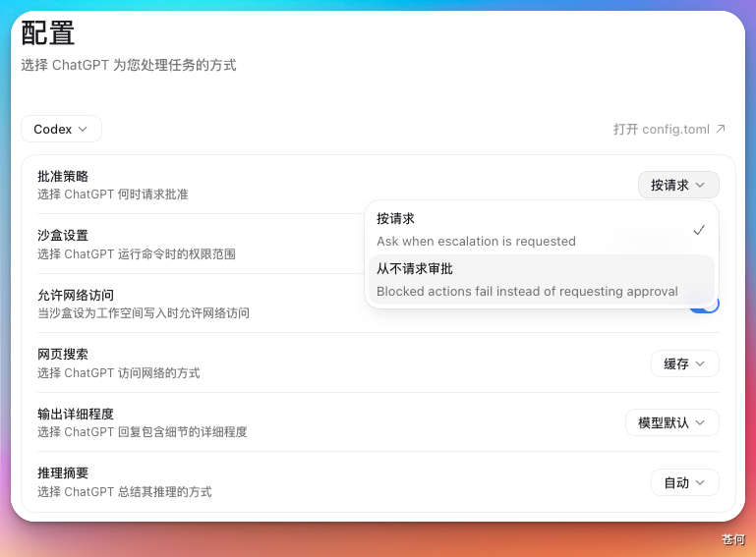756x557 pixels.
Task: Open the 模型默认 verbosity dropdown
Action: 672,423
